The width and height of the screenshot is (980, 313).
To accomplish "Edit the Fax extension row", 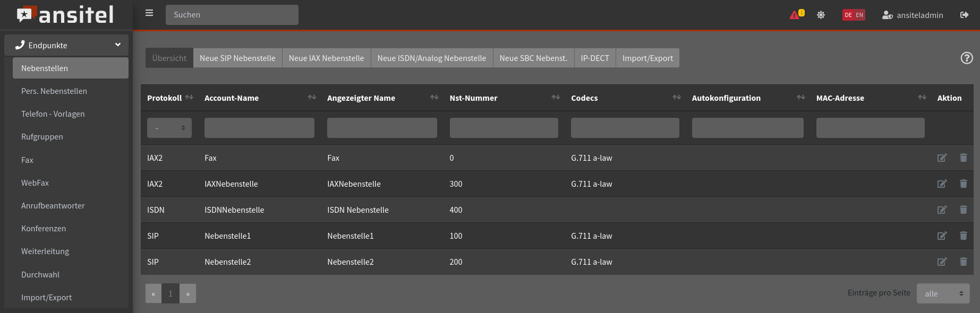I will [x=942, y=158].
